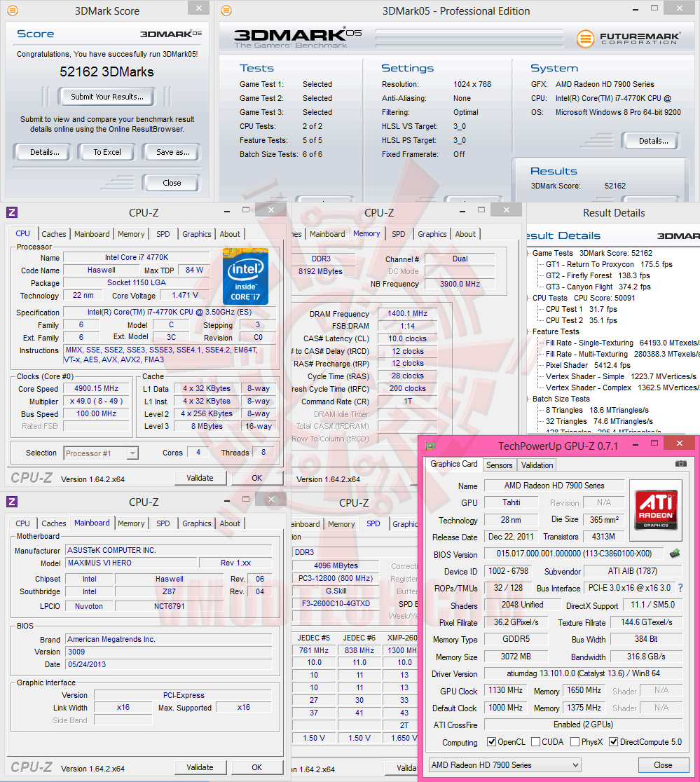Screen dimensions: 700x782
Task: Toggle the DirectCompute 5.0 checkbox
Action: click(614, 741)
